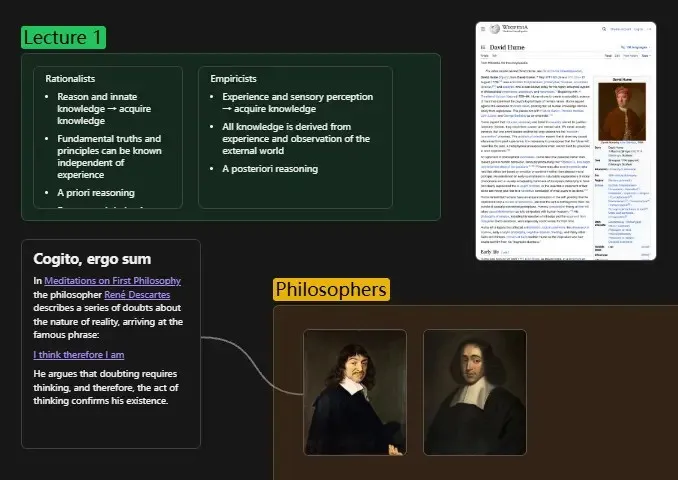Viewport: 678px width, 480px height.
Task: Open the languages dropdown on the Hume page
Action: coord(636,47)
